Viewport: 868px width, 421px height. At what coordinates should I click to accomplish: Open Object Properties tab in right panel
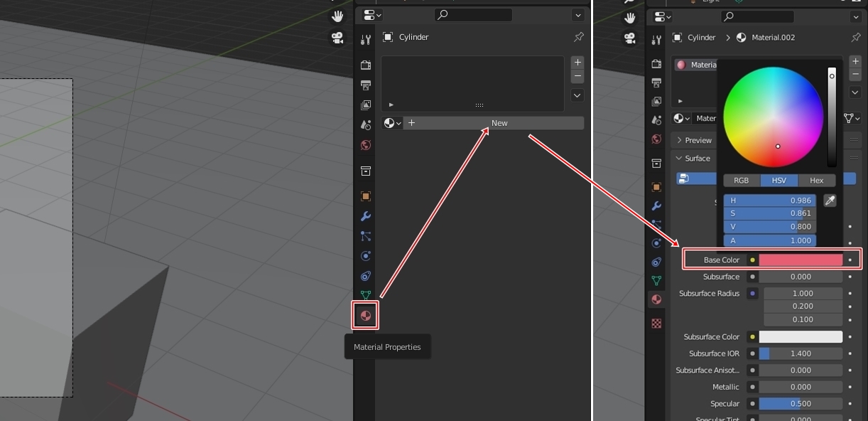656,187
